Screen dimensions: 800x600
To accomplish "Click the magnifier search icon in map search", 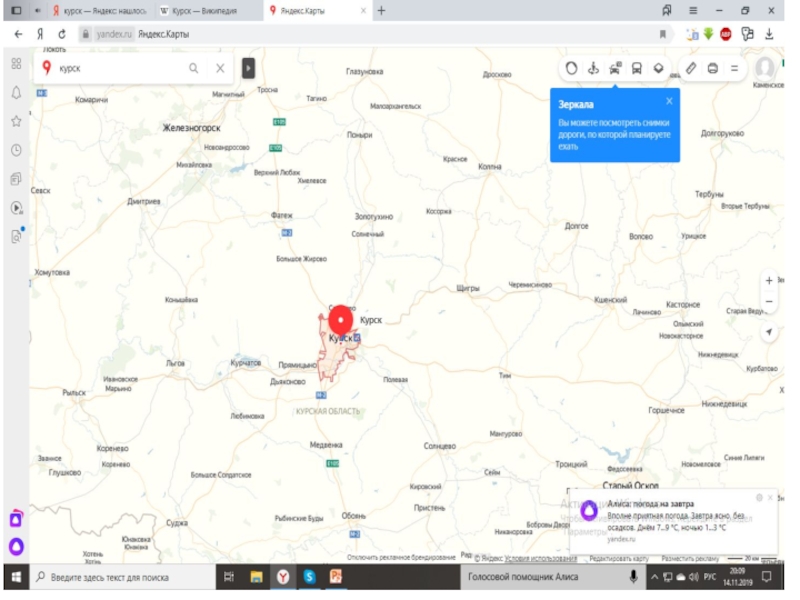I will pos(194,69).
